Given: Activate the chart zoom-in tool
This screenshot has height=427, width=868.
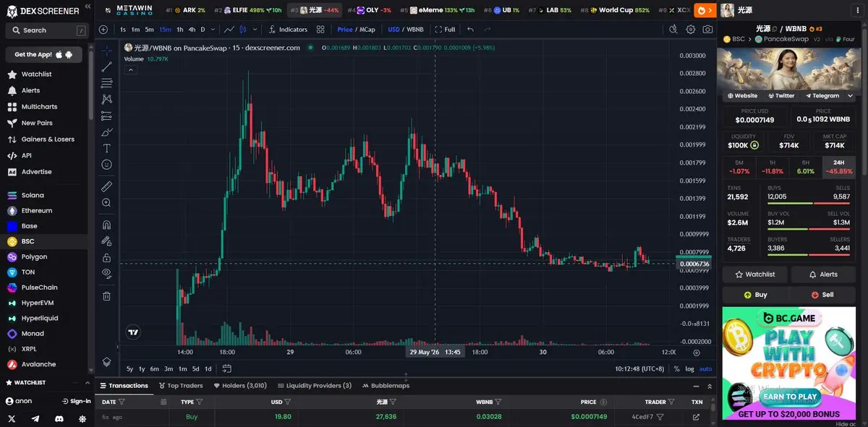Looking at the screenshot, I should (x=106, y=203).
